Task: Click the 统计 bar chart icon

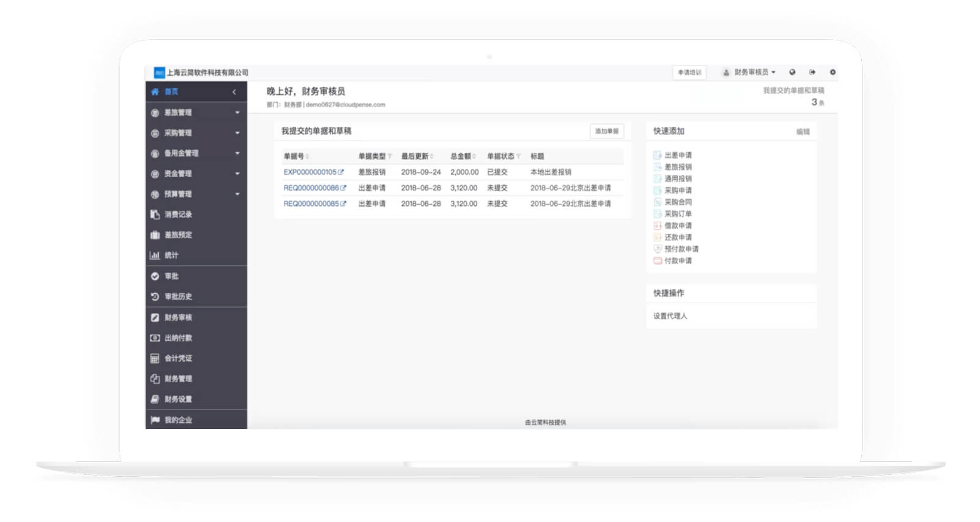Action: [155, 255]
